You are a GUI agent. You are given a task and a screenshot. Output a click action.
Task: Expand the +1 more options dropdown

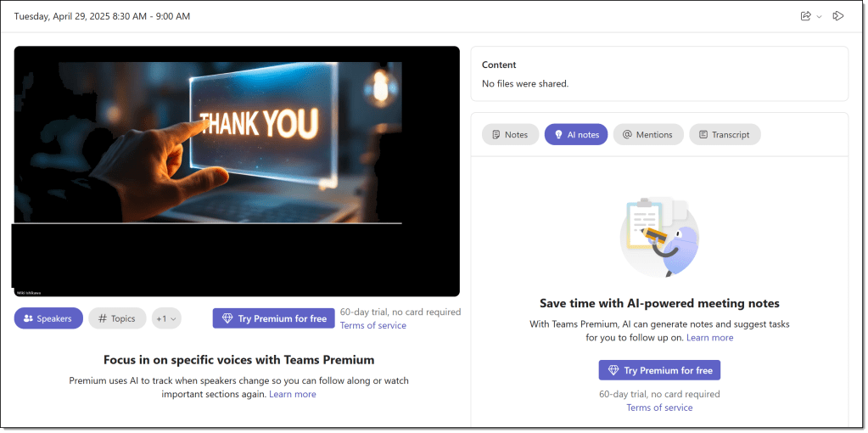166,318
